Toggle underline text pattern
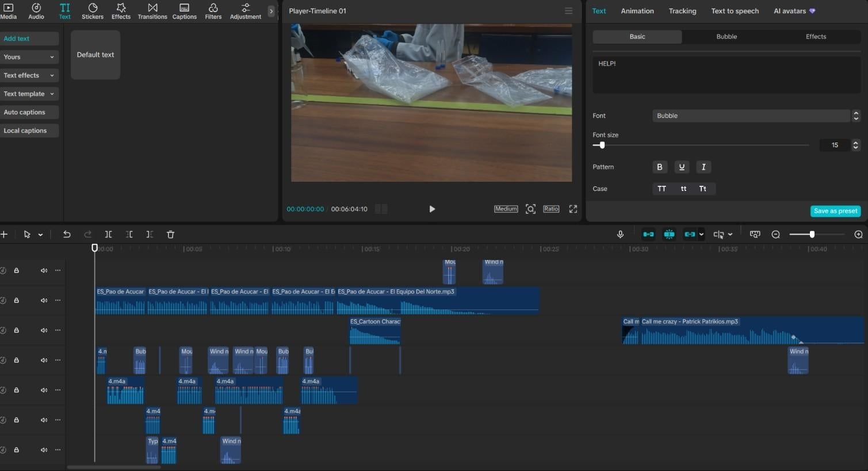Viewport: 868px width, 471px height. pos(682,167)
